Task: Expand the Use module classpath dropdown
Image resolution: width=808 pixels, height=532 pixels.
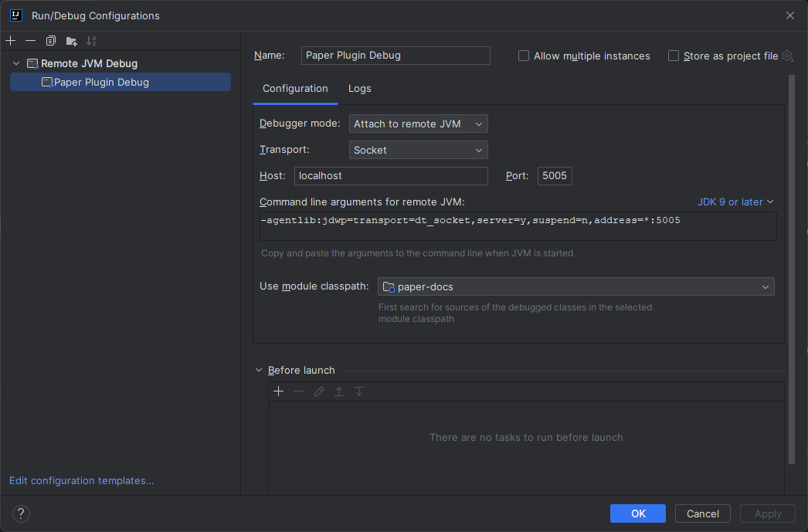Action: coord(575,287)
